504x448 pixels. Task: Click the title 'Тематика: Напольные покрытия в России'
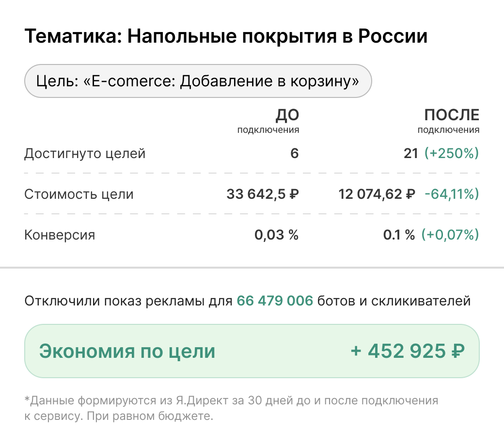pos(226,36)
